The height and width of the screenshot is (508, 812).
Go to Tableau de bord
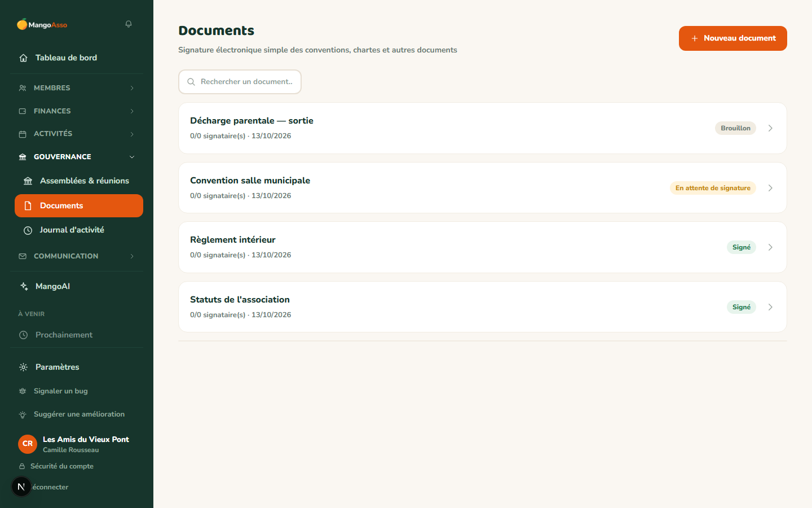77,58
